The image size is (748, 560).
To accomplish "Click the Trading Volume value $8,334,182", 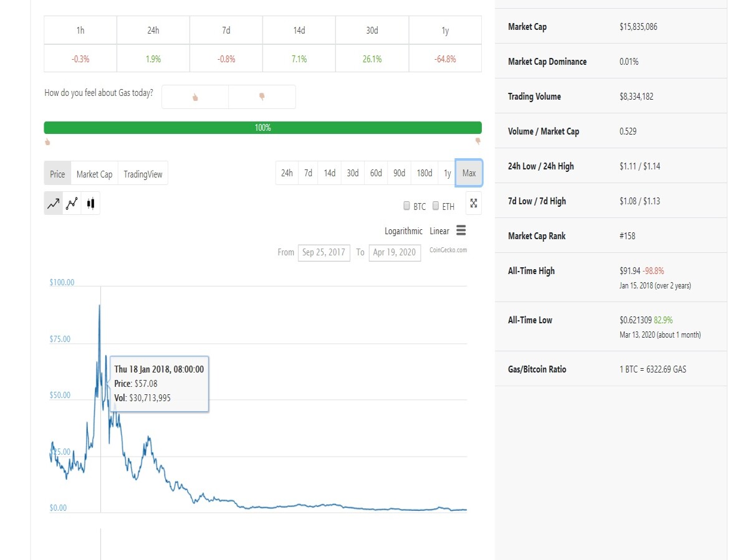I will point(636,97).
